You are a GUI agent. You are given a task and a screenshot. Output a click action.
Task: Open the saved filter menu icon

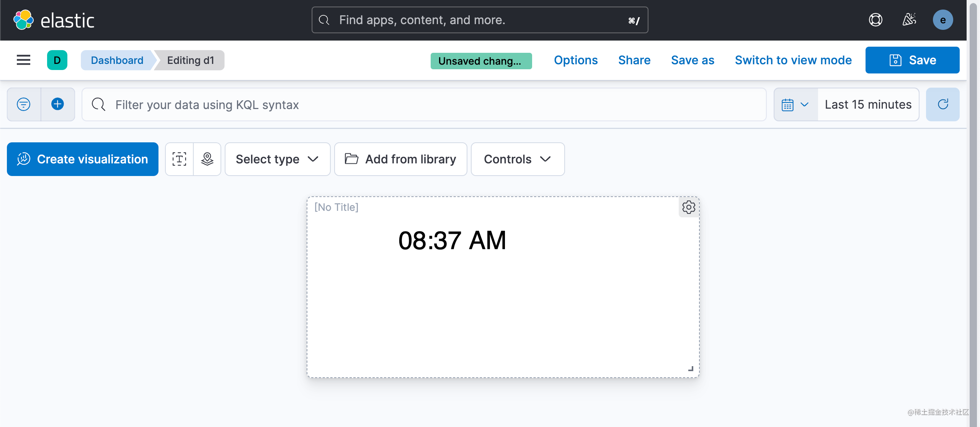pos(24,104)
